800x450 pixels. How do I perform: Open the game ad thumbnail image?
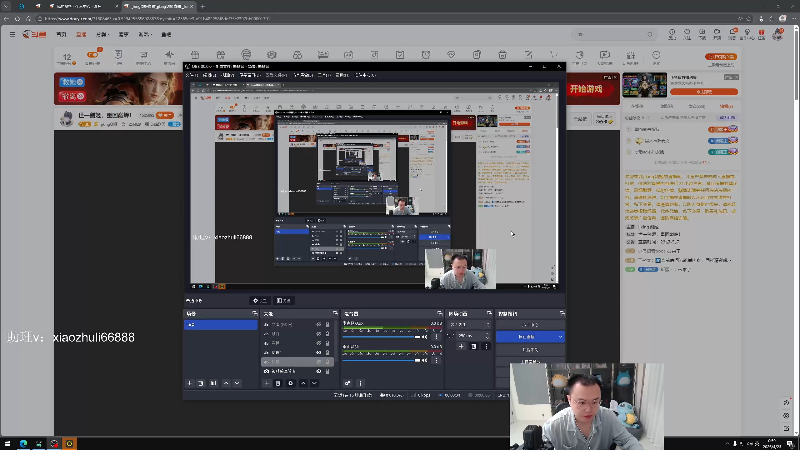tap(644, 85)
